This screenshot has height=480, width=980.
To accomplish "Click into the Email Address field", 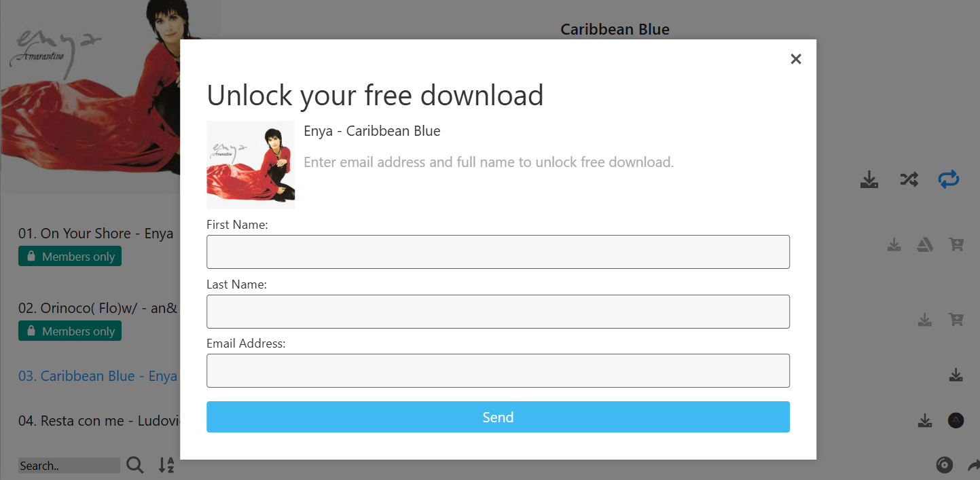I will [x=498, y=371].
